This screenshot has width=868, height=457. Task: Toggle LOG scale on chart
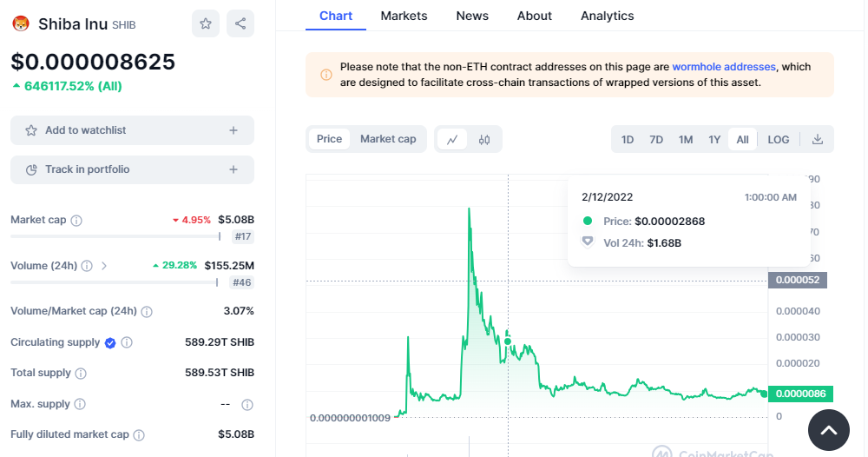[779, 140]
